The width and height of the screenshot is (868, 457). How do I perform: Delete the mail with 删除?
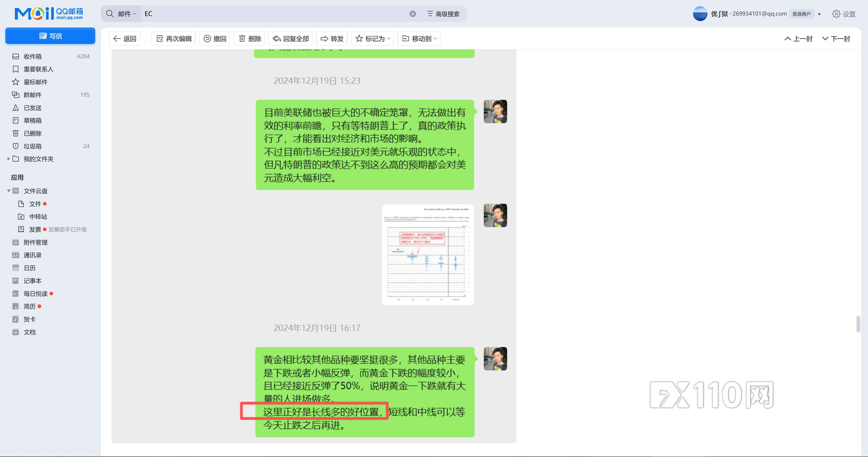[250, 39]
